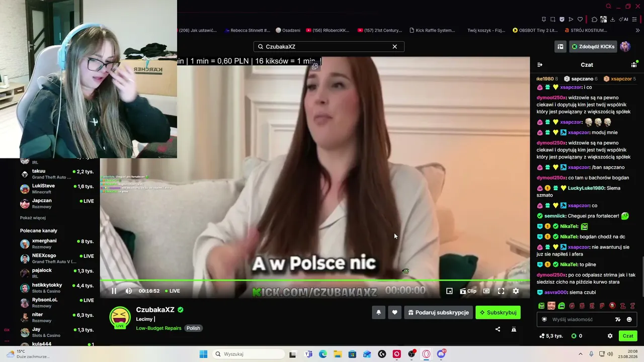The width and height of the screenshot is (644, 362).
Task: Click Zdobądź KICKs button
Action: pos(593,47)
